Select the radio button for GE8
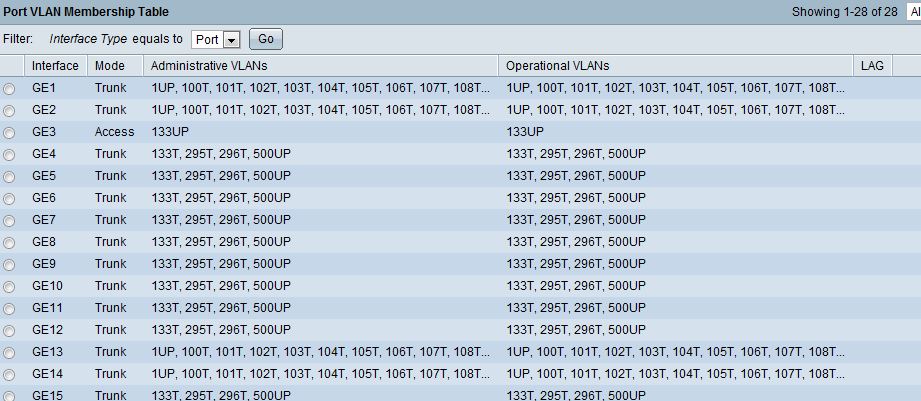The height and width of the screenshot is (401, 921). tap(9, 243)
